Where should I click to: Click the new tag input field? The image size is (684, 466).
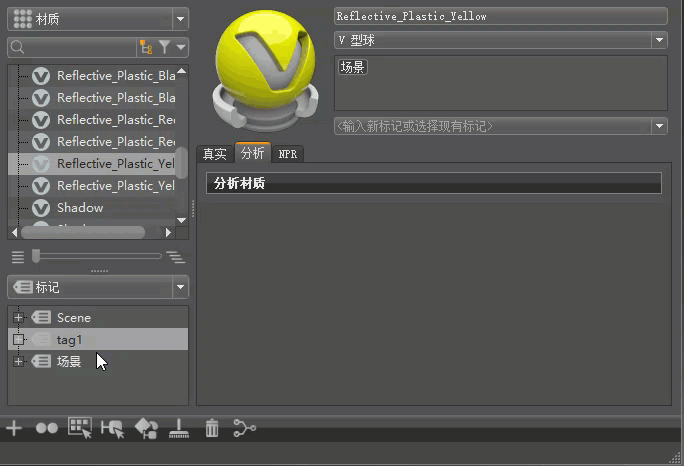pyautogui.click(x=493, y=126)
